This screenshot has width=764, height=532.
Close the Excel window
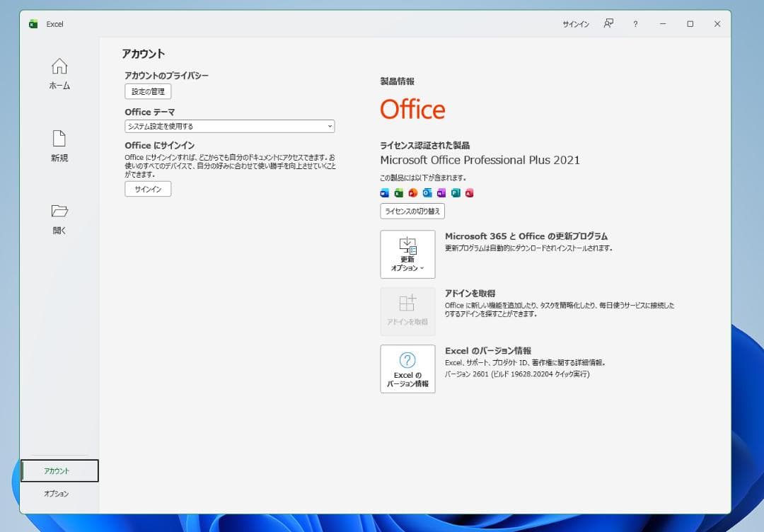pyautogui.click(x=717, y=24)
